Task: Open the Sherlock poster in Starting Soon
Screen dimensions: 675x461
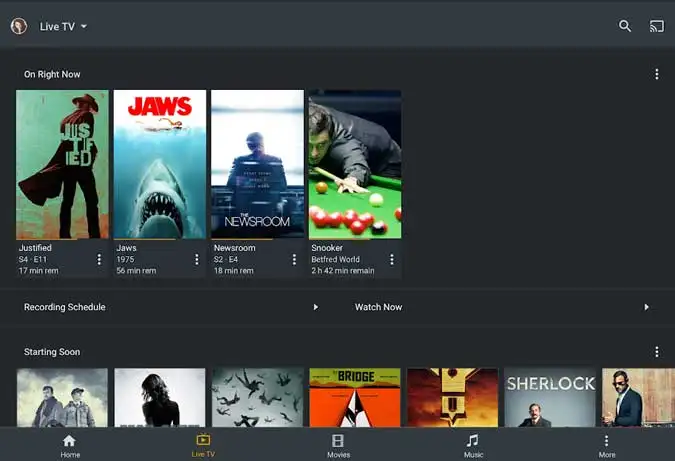Action: [550, 397]
